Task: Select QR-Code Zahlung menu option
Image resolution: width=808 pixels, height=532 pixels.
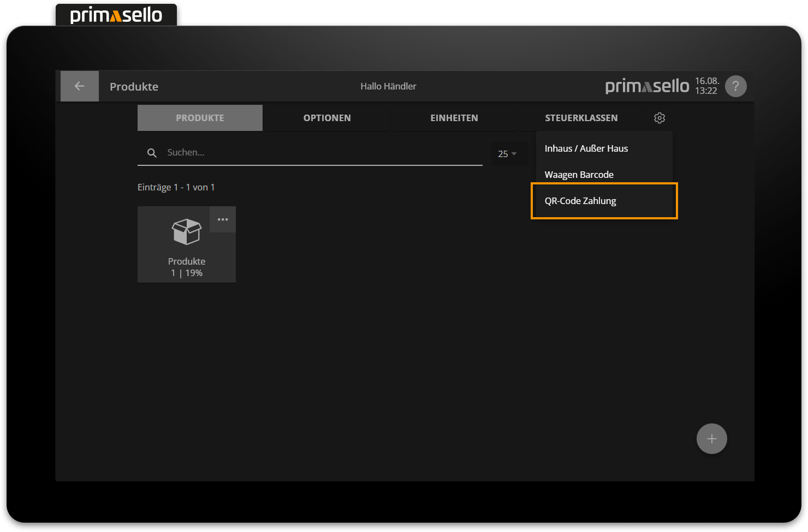Action: pyautogui.click(x=580, y=201)
